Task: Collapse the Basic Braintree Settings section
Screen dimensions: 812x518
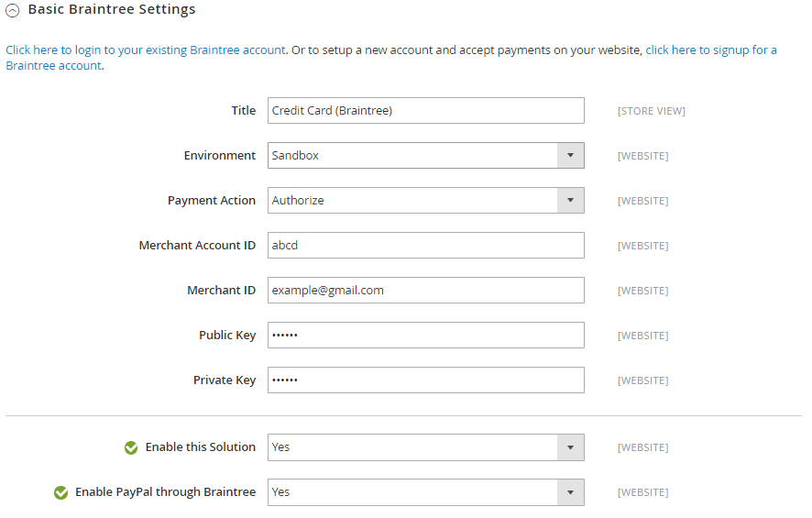Action: point(13,11)
